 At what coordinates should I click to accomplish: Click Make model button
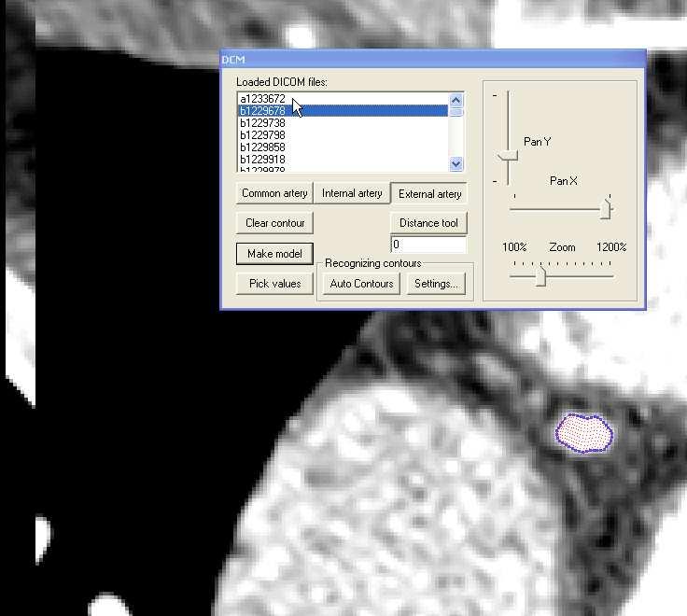click(x=274, y=254)
